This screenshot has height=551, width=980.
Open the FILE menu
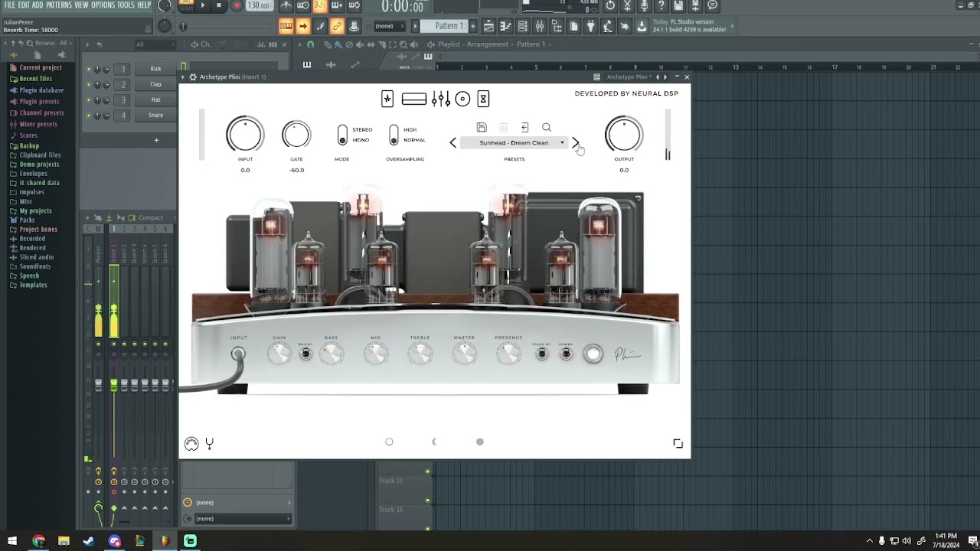(x=10, y=5)
